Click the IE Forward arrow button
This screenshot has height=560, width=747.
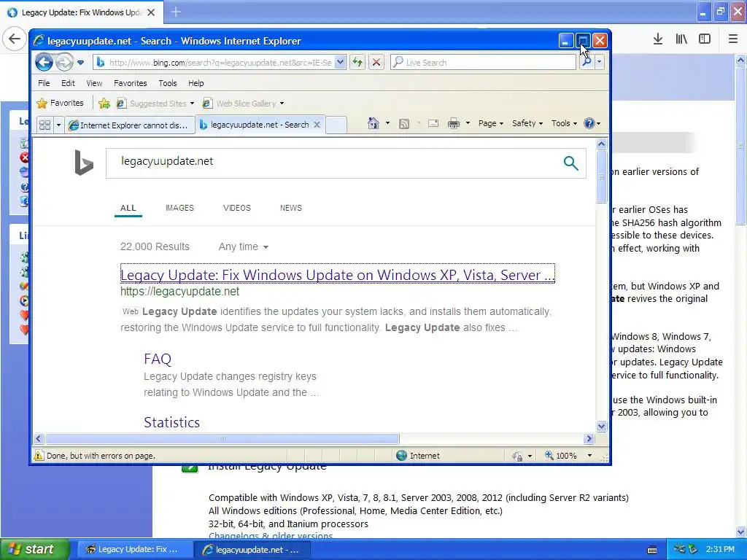coord(64,63)
